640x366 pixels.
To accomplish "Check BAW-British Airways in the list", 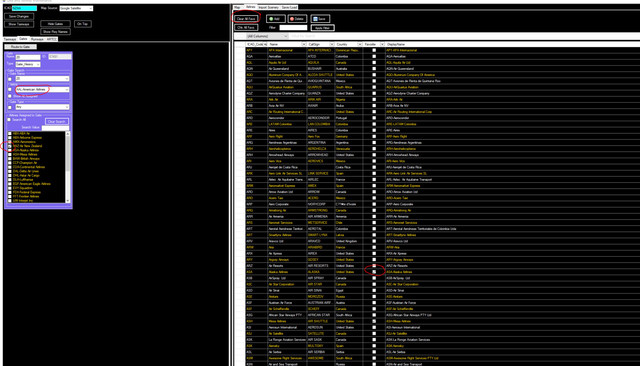I will [x=10, y=159].
